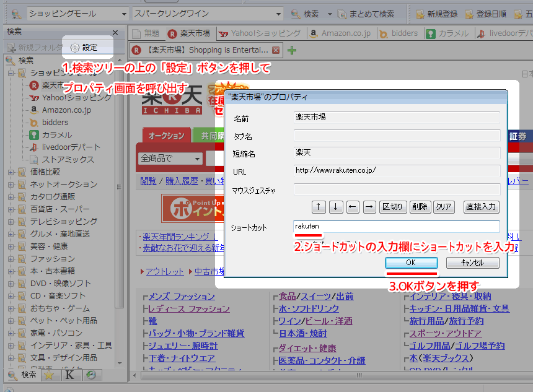Click the 直接入力 direct input button
533x392 pixels.
[x=482, y=207]
